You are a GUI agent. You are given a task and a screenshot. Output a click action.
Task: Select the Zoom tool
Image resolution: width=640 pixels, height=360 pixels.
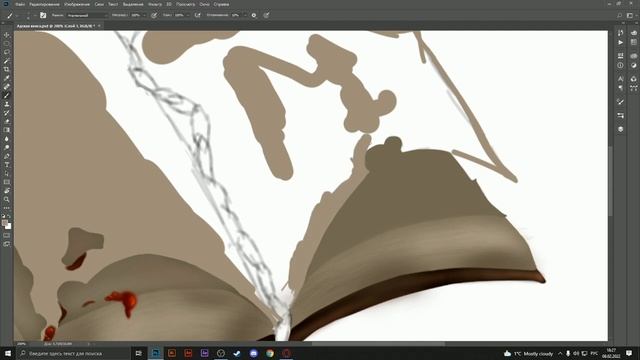click(x=7, y=199)
